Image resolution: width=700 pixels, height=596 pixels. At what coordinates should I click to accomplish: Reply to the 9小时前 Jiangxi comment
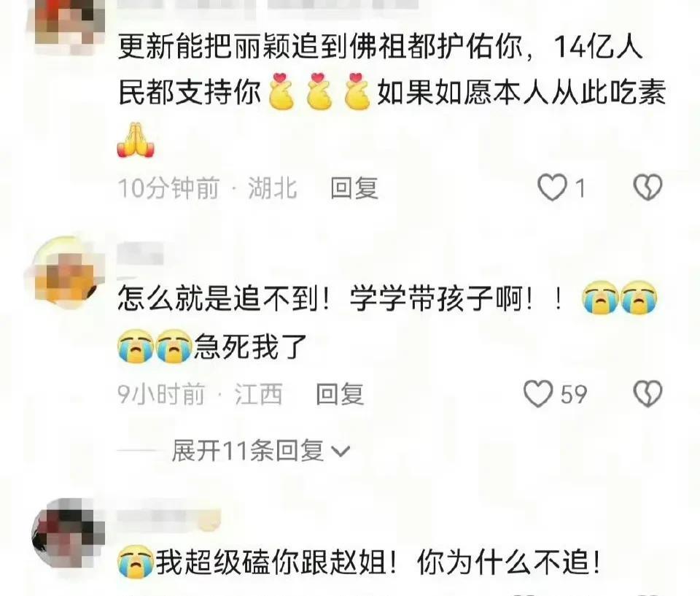pos(340,394)
